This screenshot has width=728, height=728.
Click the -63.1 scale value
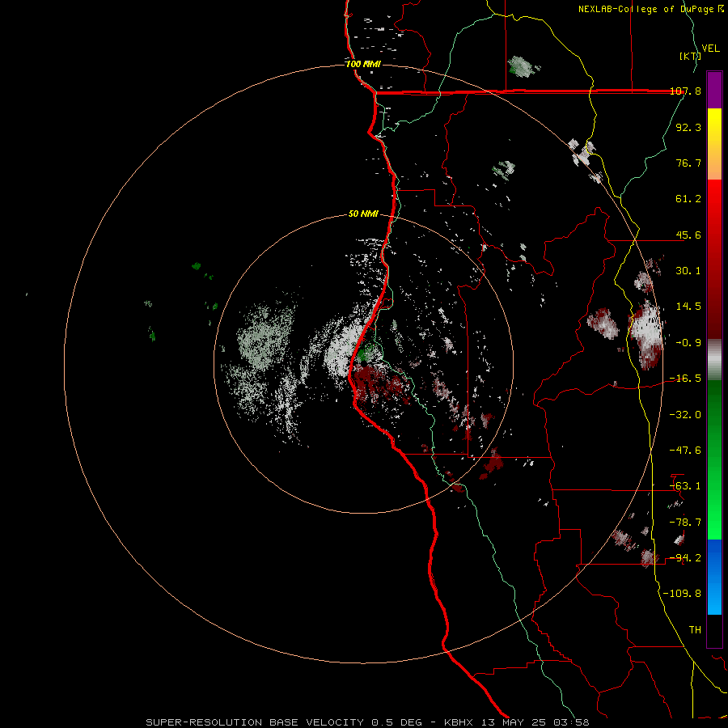(685, 486)
